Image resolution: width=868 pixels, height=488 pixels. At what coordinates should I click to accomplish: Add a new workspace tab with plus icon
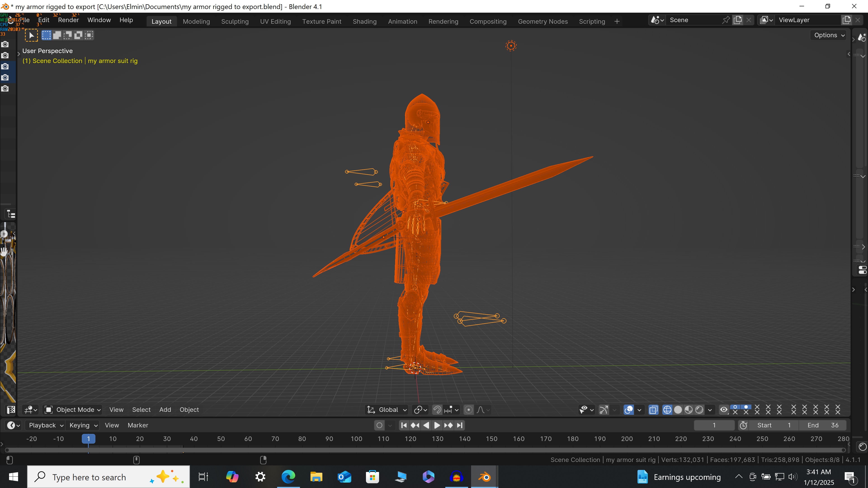pos(617,21)
